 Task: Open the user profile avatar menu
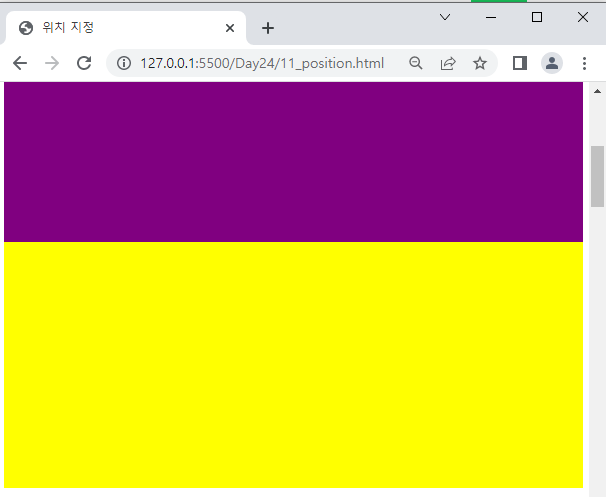[552, 63]
